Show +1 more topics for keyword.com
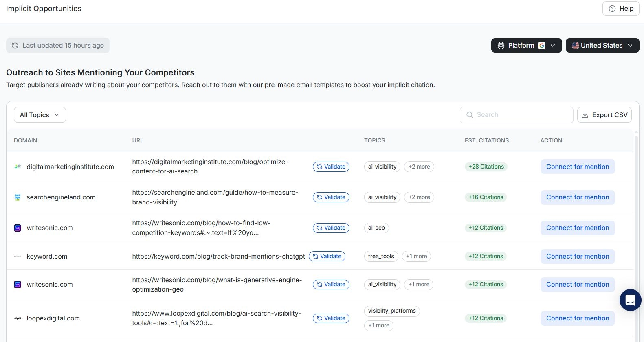This screenshot has height=342, width=644. tap(416, 256)
